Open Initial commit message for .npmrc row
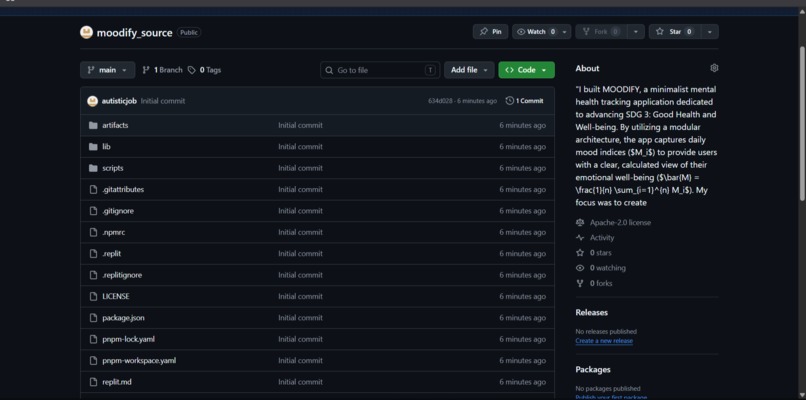This screenshot has height=400, width=806. coord(301,232)
